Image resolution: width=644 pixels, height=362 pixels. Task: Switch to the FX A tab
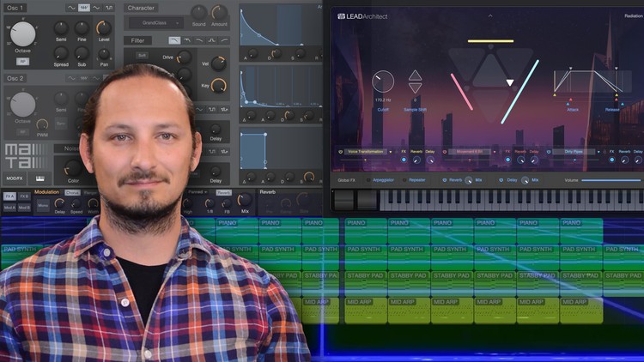[x=9, y=196]
